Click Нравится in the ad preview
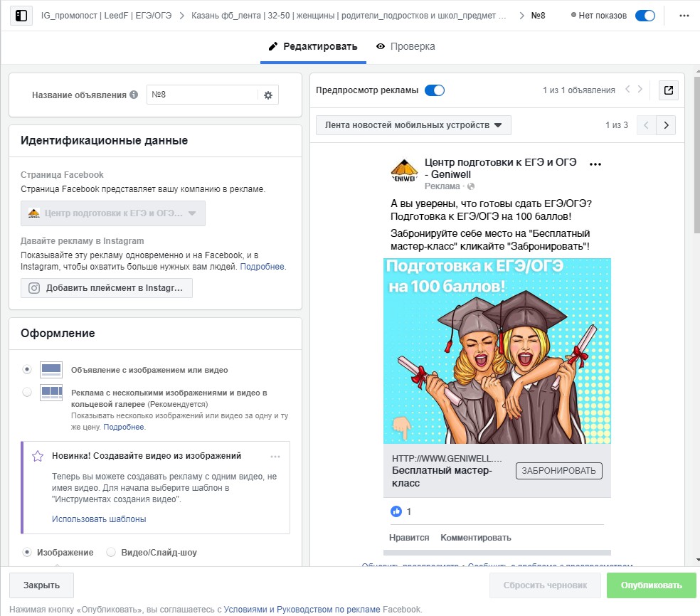Screen dimensions: 700x616 (x=409, y=538)
